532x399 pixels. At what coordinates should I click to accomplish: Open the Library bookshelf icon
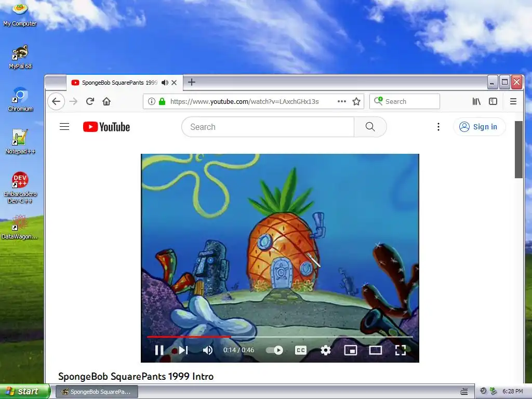click(476, 101)
